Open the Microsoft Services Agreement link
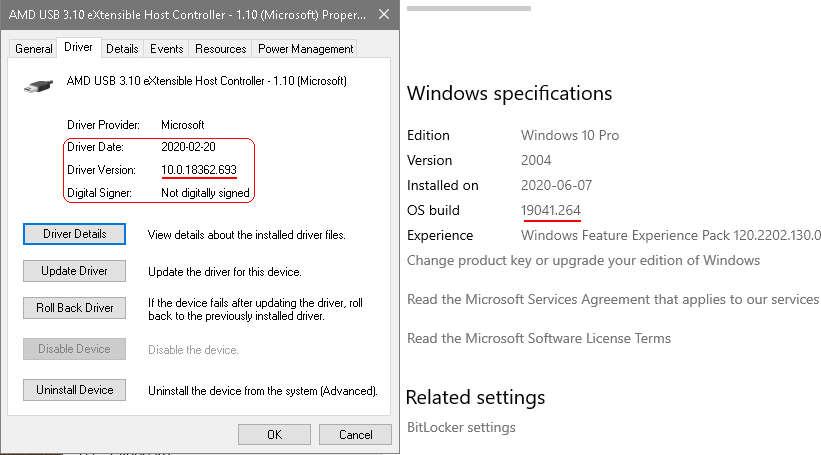This screenshot has width=821, height=455. (x=613, y=299)
